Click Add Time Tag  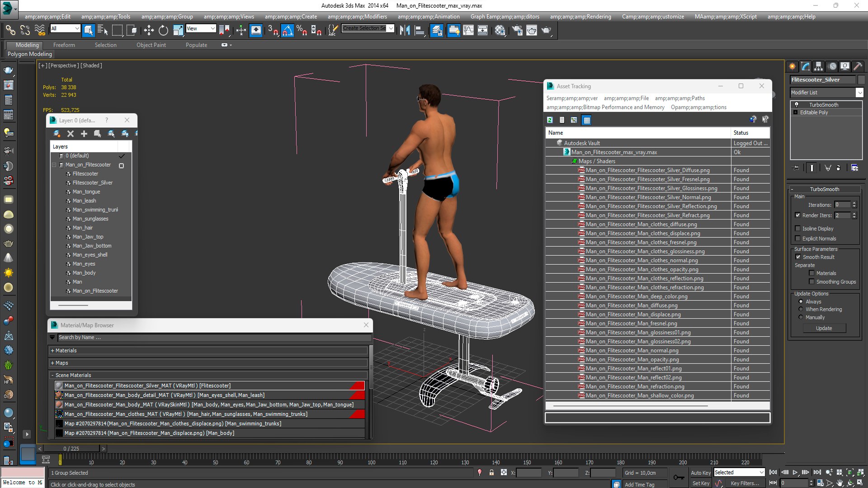click(639, 484)
